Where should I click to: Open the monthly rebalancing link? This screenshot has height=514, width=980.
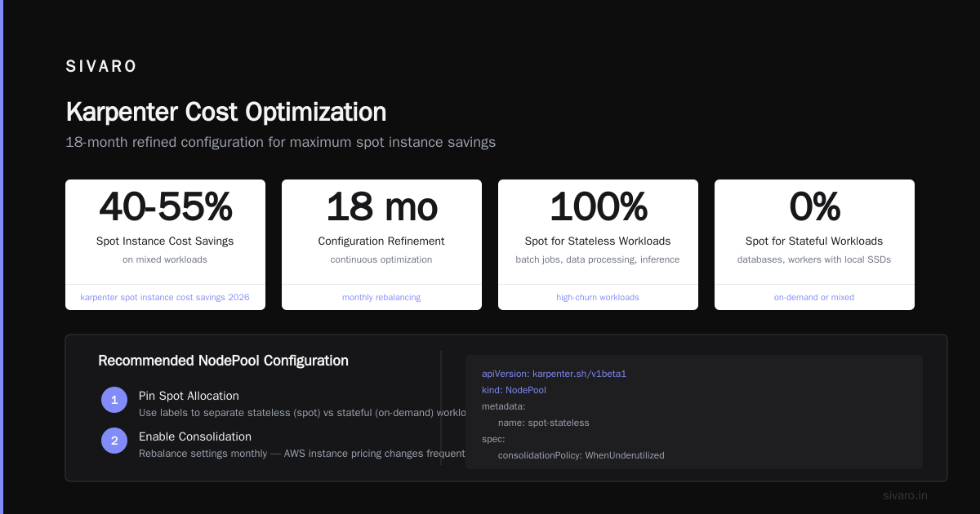[381, 297]
